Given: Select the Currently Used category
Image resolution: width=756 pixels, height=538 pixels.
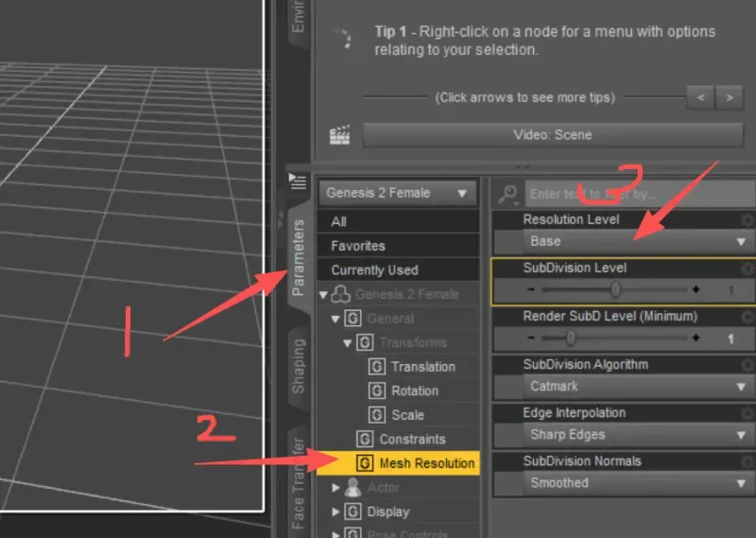Looking at the screenshot, I should (x=397, y=269).
